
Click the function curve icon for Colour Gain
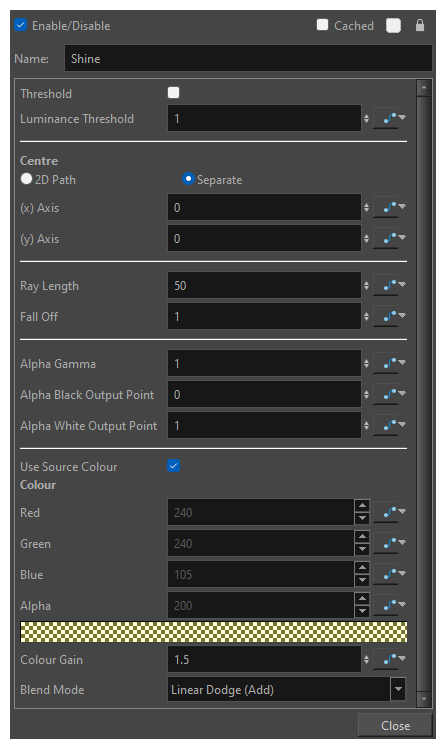coord(390,659)
